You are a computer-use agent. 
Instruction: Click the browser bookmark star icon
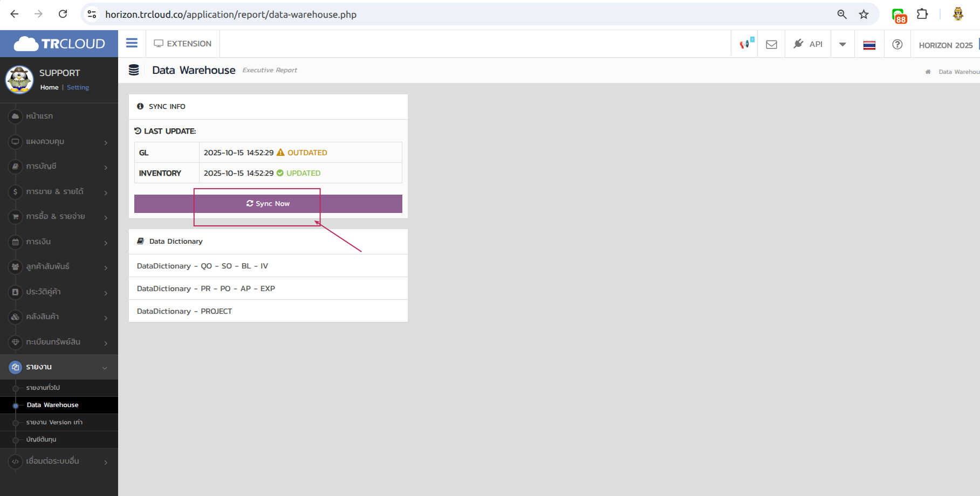(864, 15)
